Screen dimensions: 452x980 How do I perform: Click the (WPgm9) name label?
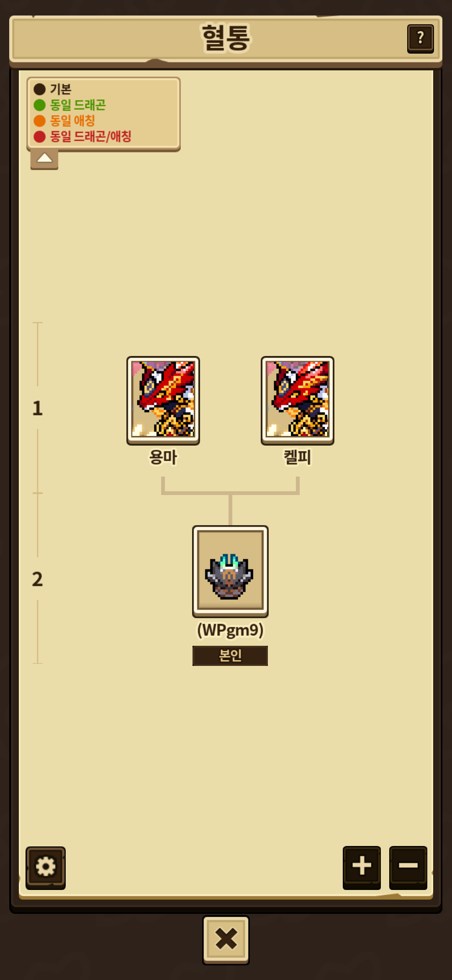(230, 630)
